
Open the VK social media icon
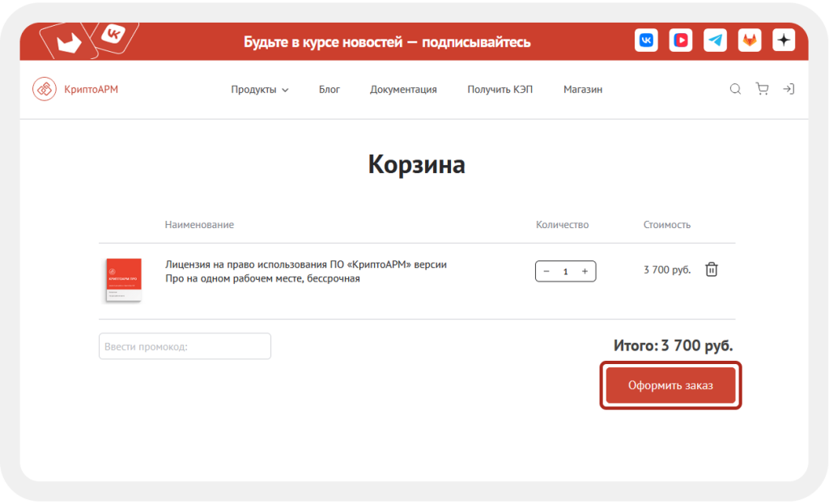tap(645, 39)
